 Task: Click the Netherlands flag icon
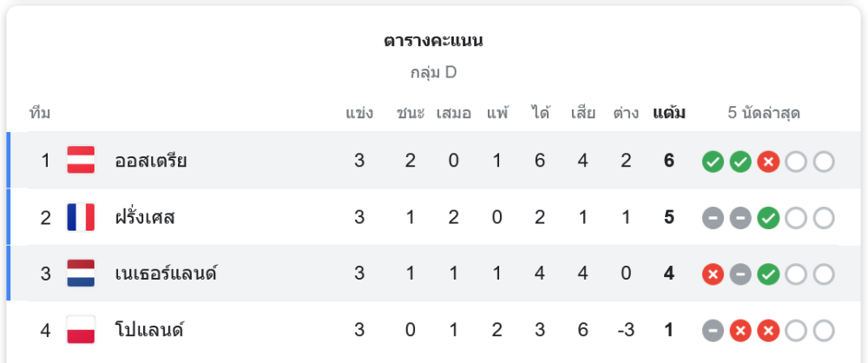pos(81,274)
